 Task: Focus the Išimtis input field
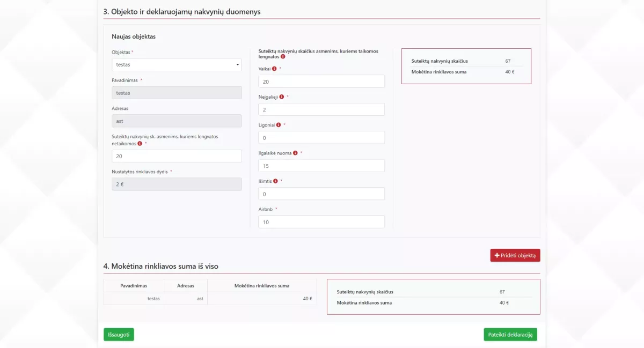pyautogui.click(x=321, y=194)
